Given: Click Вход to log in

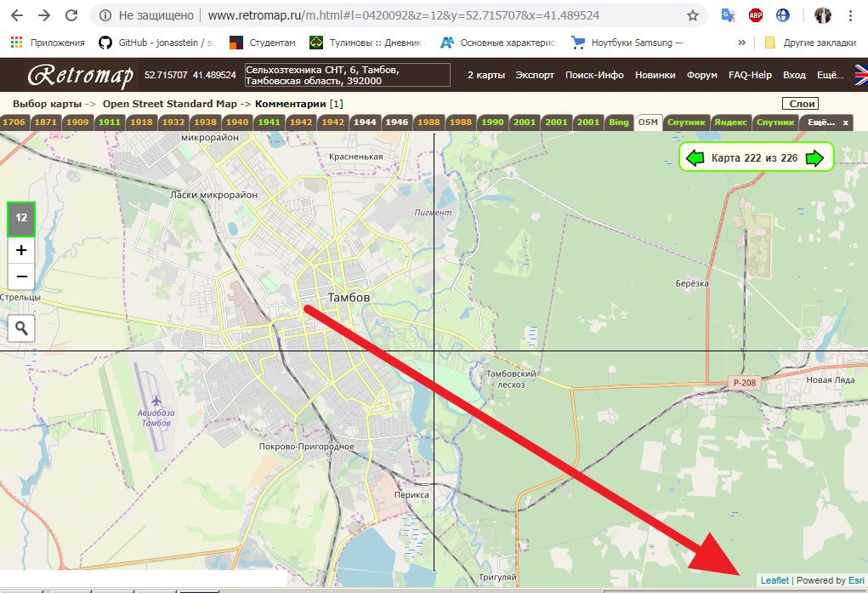Looking at the screenshot, I should (x=794, y=76).
